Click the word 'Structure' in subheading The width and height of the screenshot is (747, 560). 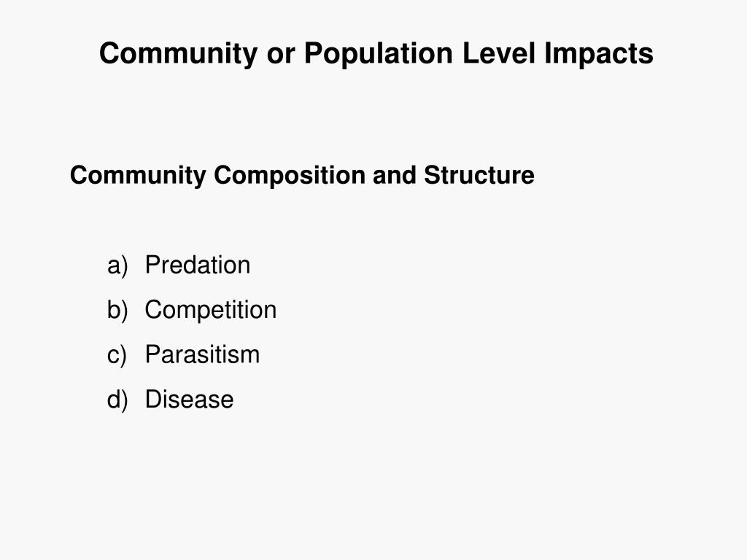(x=479, y=175)
